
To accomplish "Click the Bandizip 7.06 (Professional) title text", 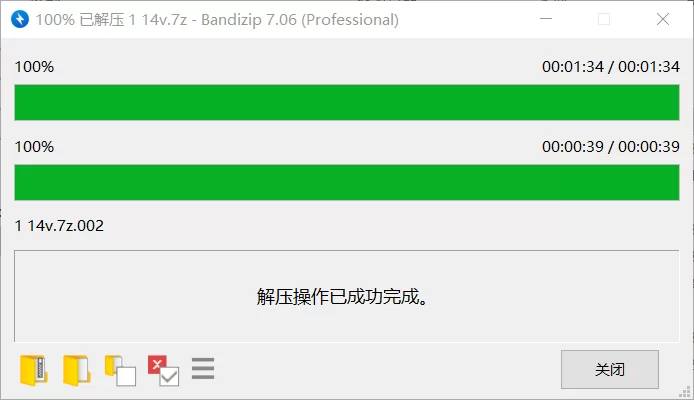I will pyautogui.click(x=300, y=20).
